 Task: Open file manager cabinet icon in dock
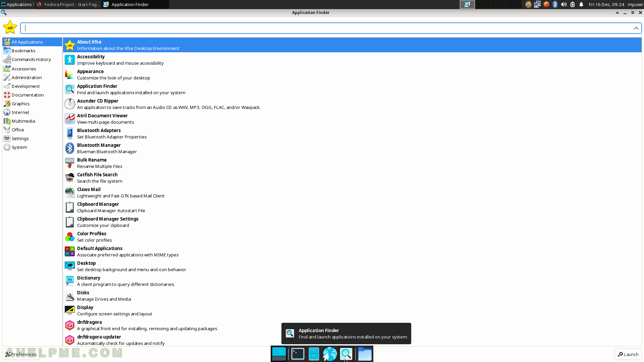pyautogui.click(x=314, y=354)
